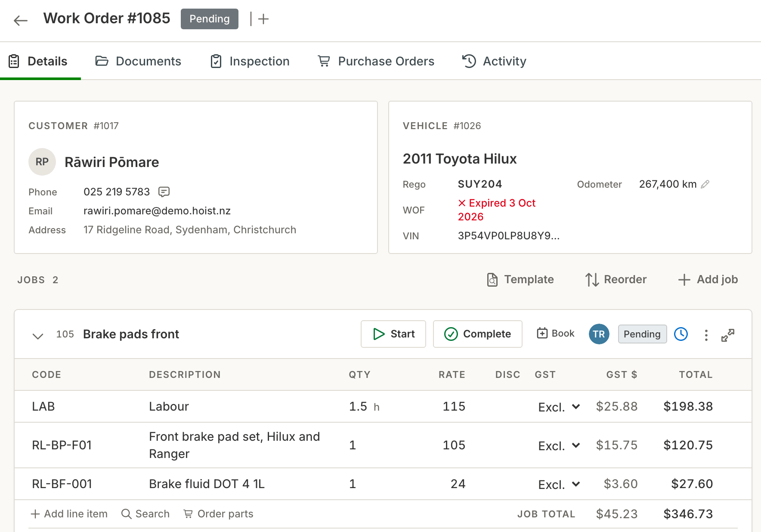Start the Brake pads front job
The width and height of the screenshot is (761, 532).
click(x=393, y=334)
